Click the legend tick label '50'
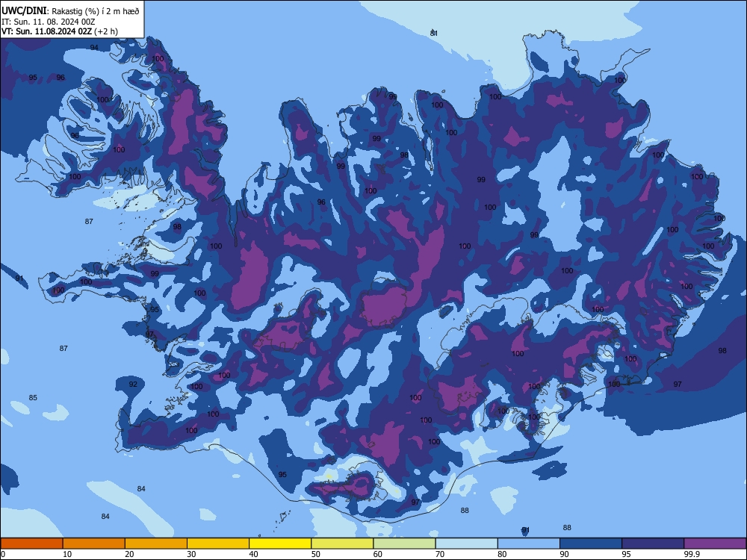 (316, 554)
